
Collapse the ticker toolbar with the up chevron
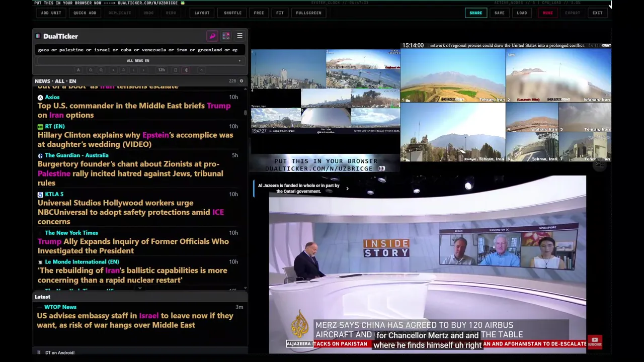point(201,70)
